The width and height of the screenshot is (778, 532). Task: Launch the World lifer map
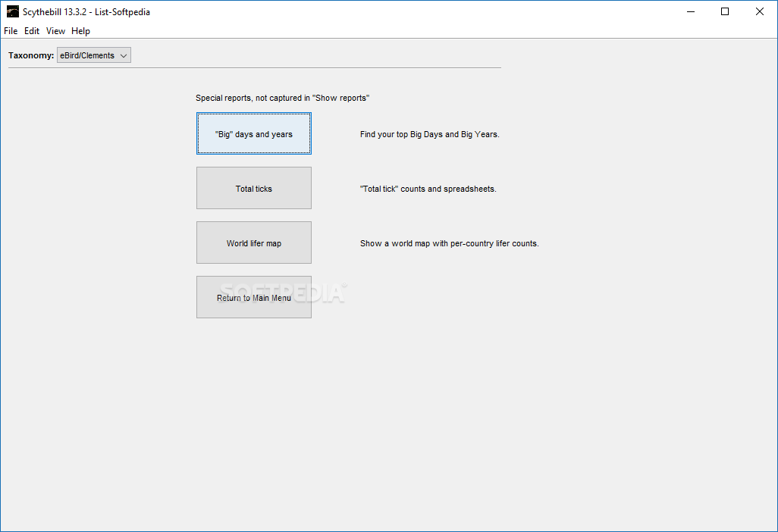click(x=254, y=243)
